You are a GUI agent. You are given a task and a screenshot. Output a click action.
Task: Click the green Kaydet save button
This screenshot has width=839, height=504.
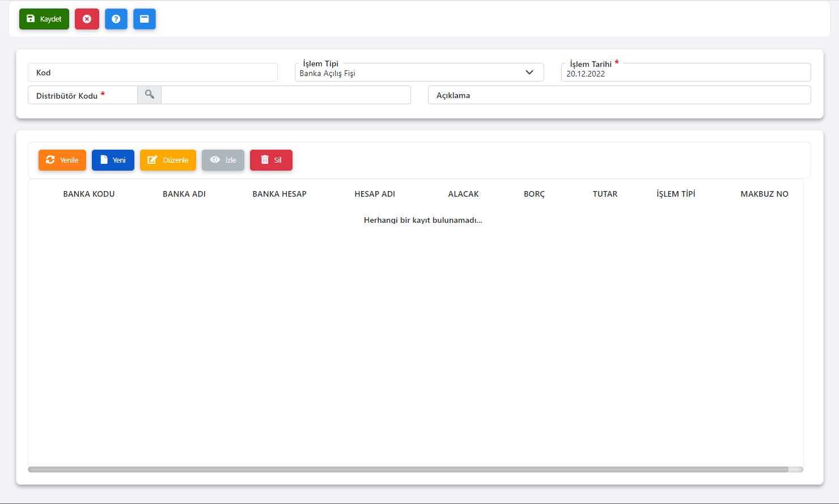pyautogui.click(x=44, y=19)
